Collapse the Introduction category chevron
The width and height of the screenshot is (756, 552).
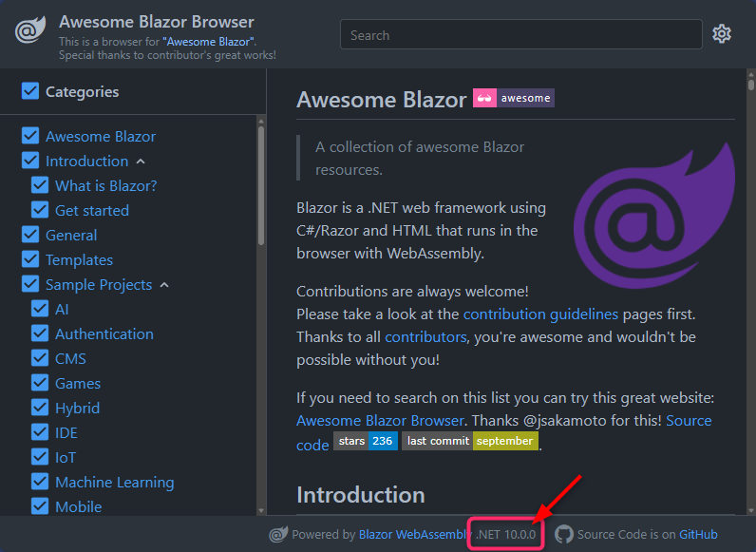(141, 162)
